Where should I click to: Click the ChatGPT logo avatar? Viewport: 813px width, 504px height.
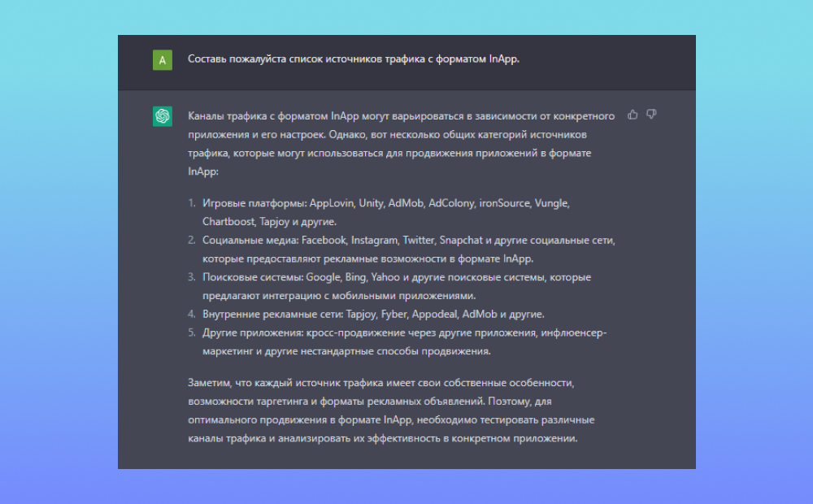pos(163,116)
